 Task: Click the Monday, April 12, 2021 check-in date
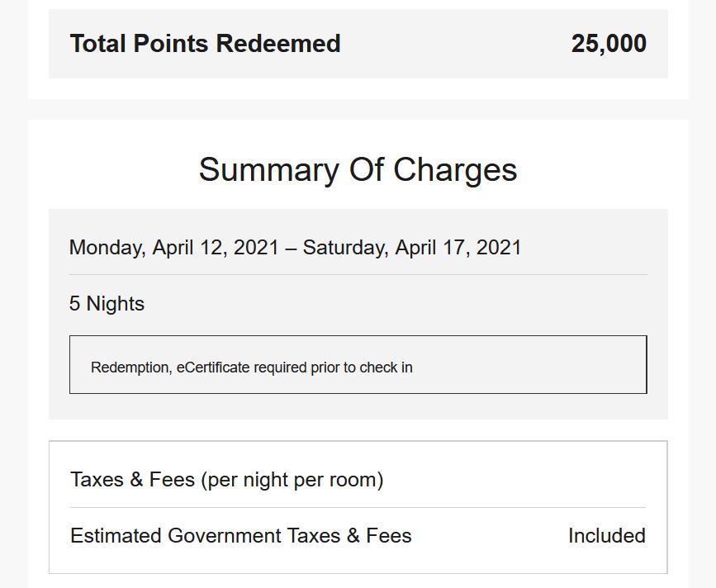coord(174,248)
